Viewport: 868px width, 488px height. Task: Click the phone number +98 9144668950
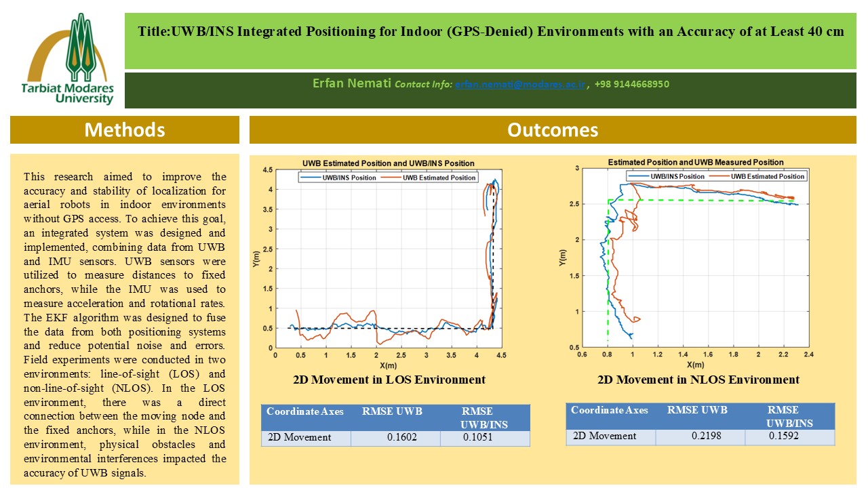[x=631, y=85]
